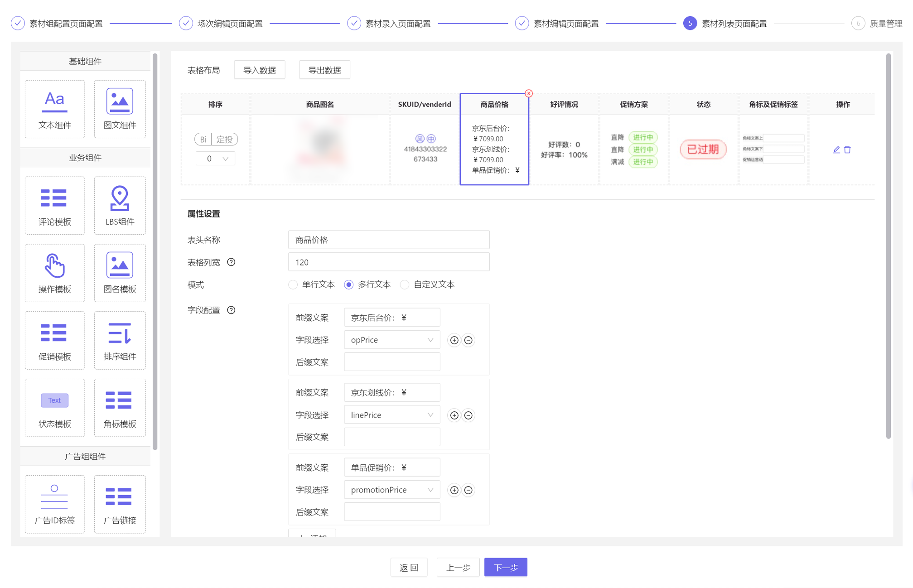Toggle 定投 in the 排序 column
Screen dimensions: 913x588
tap(225, 139)
